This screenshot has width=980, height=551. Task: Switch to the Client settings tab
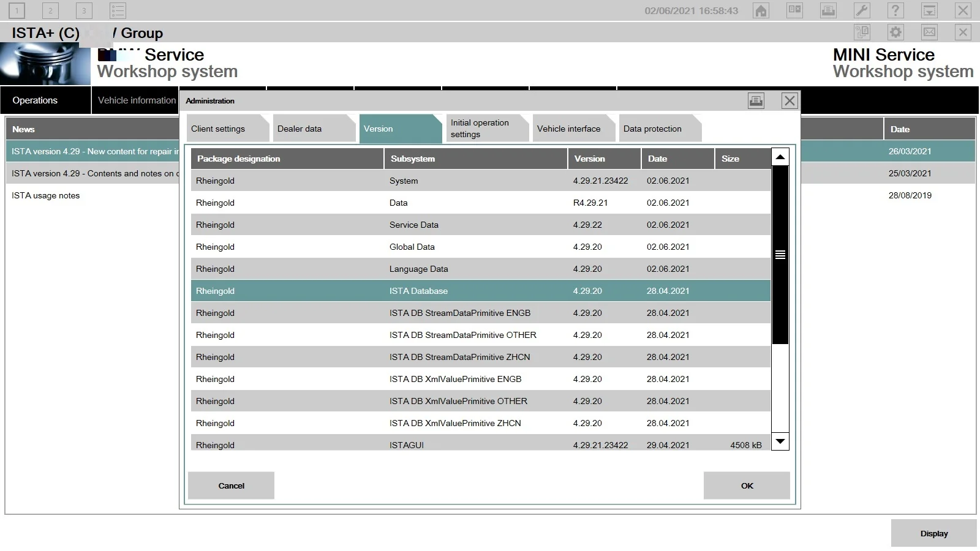[x=227, y=129]
